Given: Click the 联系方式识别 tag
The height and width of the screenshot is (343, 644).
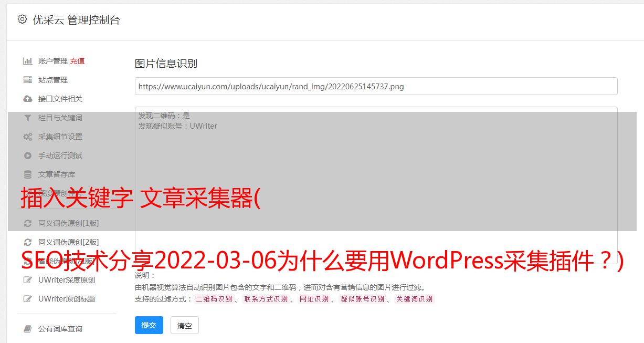Looking at the screenshot, I should [266, 299].
